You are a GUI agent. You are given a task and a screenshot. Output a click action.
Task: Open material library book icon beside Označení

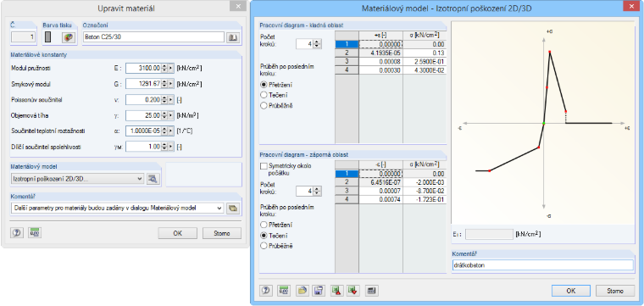tap(232, 37)
